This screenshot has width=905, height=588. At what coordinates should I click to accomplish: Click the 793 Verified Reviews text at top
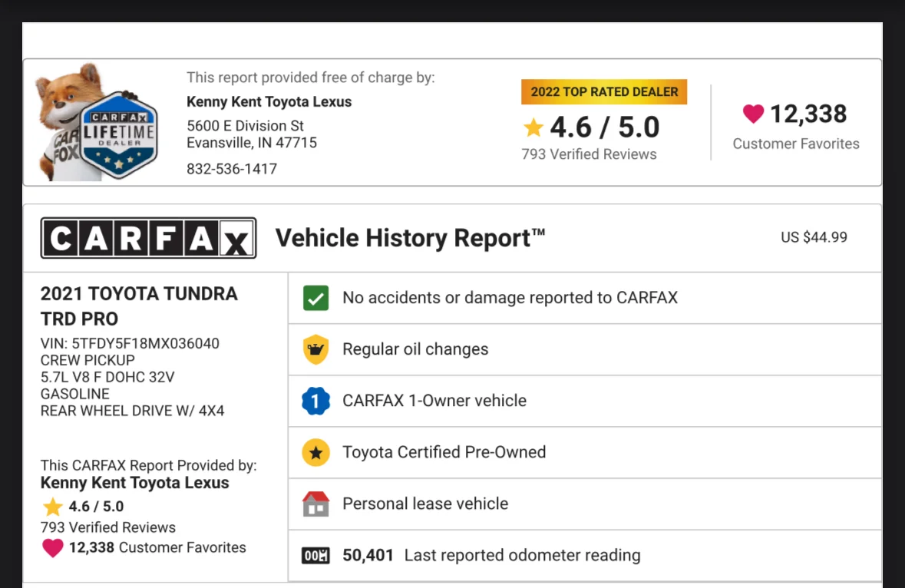tap(589, 154)
